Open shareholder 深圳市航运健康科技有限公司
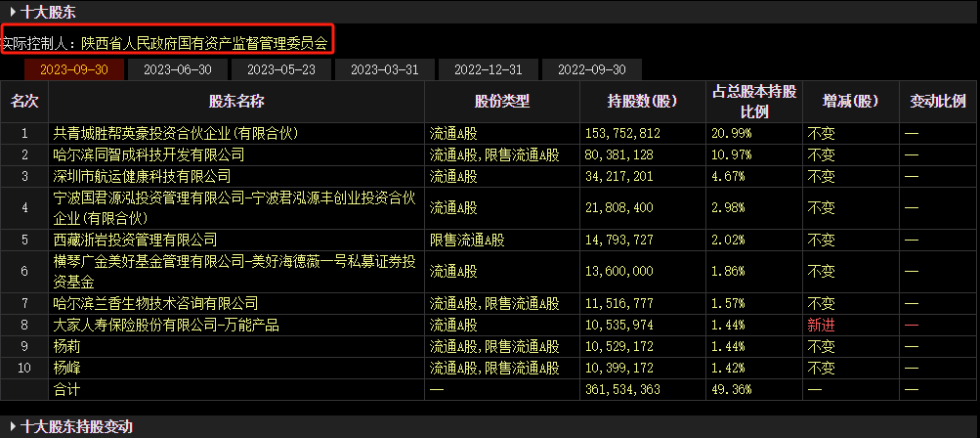Image resolution: width=980 pixels, height=438 pixels. point(142,176)
